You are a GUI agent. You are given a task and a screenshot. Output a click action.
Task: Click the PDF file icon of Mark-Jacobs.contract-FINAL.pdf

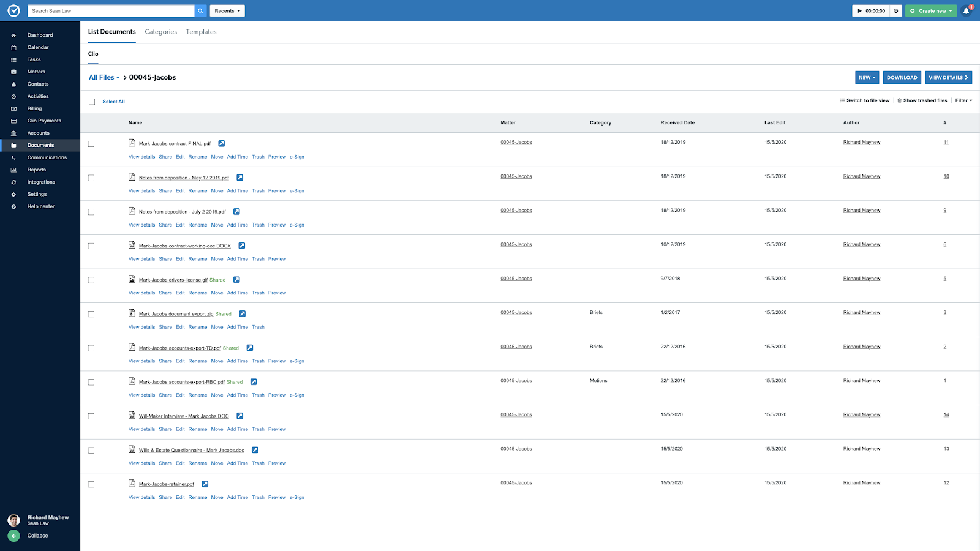[132, 143]
